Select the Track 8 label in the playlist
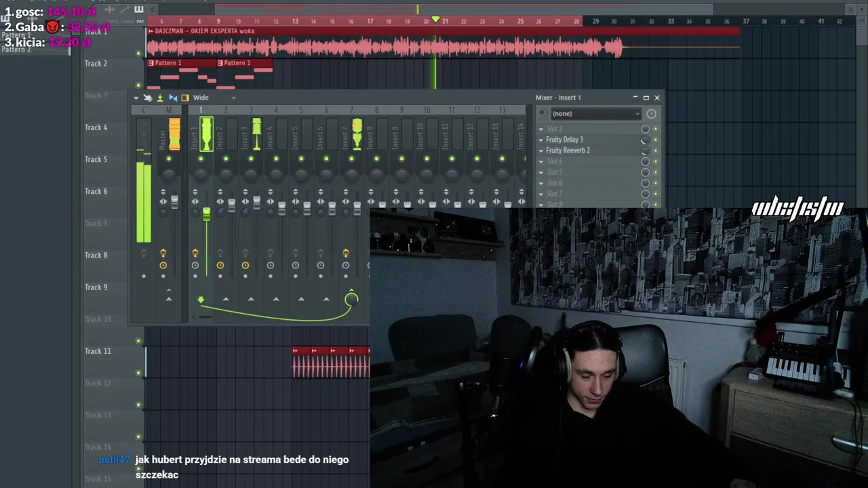Viewport: 868px width, 488px height. pos(96,256)
